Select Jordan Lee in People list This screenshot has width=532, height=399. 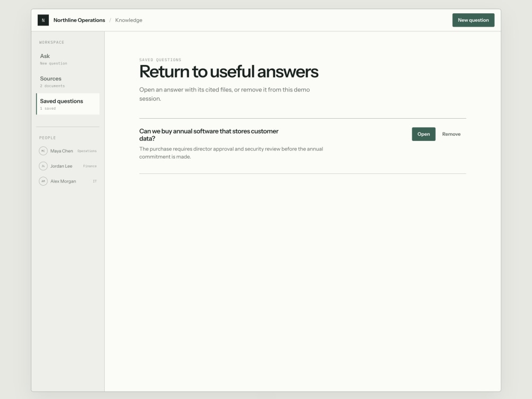(68, 166)
